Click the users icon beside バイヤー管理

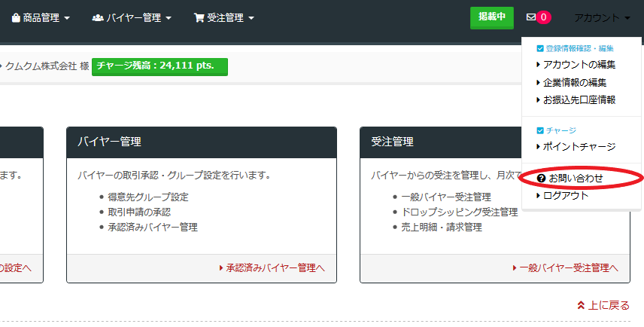coord(98,17)
